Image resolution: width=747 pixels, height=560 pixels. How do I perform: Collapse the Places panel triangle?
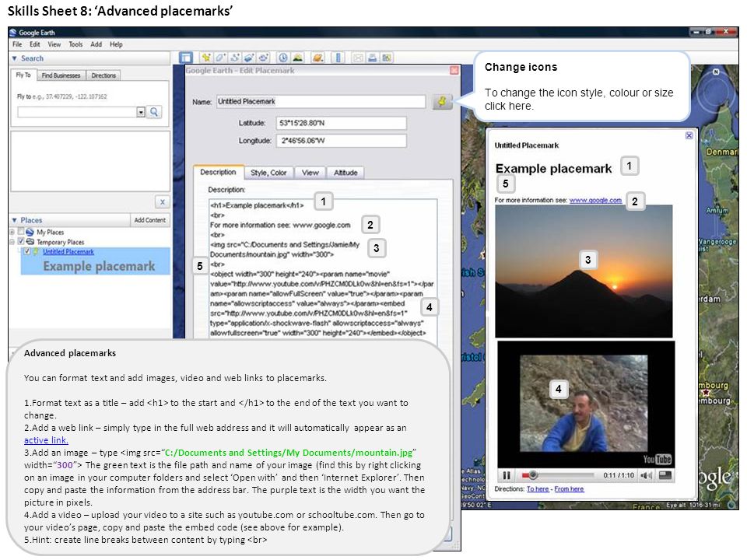[14, 220]
